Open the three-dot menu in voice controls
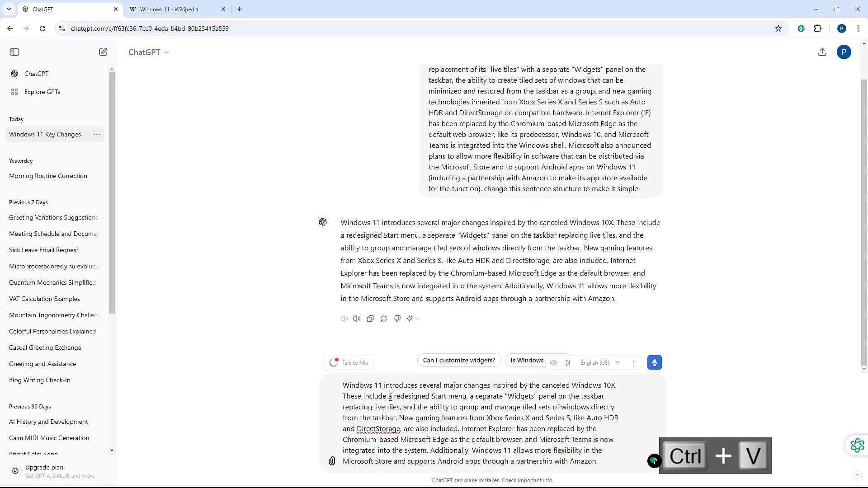 tap(633, 362)
